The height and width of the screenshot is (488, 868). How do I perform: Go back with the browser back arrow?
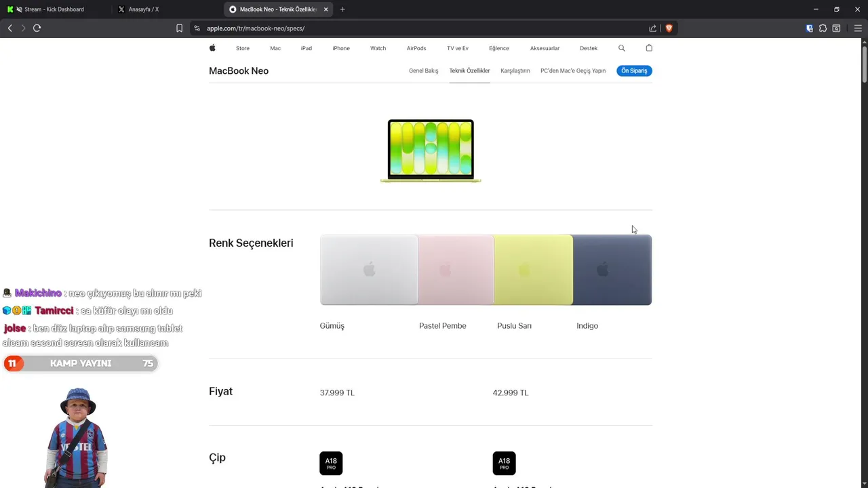(9, 28)
